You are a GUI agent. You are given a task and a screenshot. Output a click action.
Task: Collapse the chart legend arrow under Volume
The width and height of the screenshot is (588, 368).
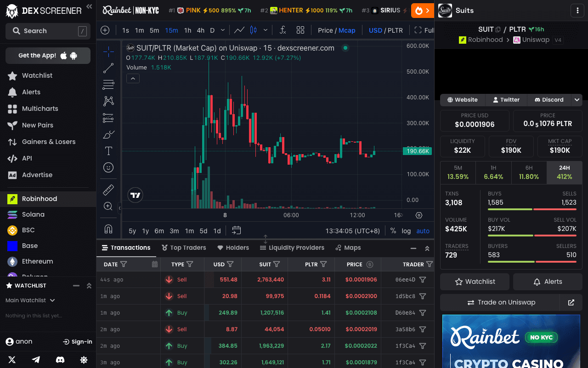click(x=133, y=79)
